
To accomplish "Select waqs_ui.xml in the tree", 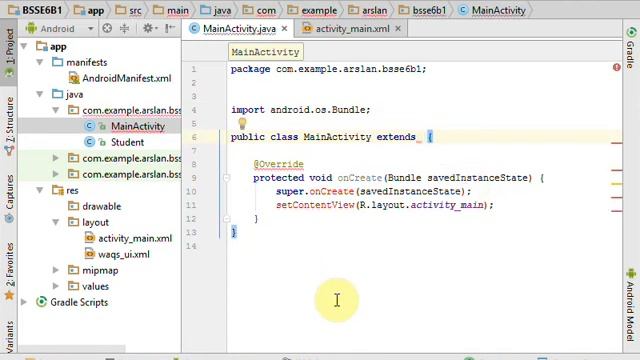I will point(124,254).
